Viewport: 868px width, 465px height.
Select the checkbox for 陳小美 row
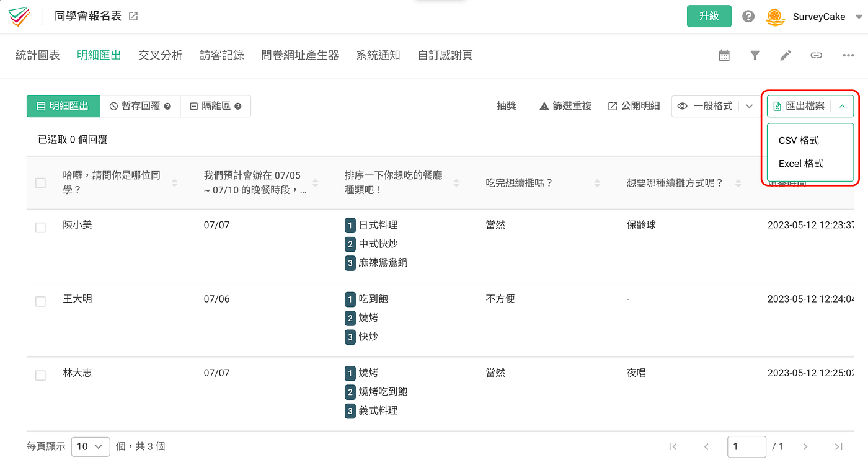point(40,228)
